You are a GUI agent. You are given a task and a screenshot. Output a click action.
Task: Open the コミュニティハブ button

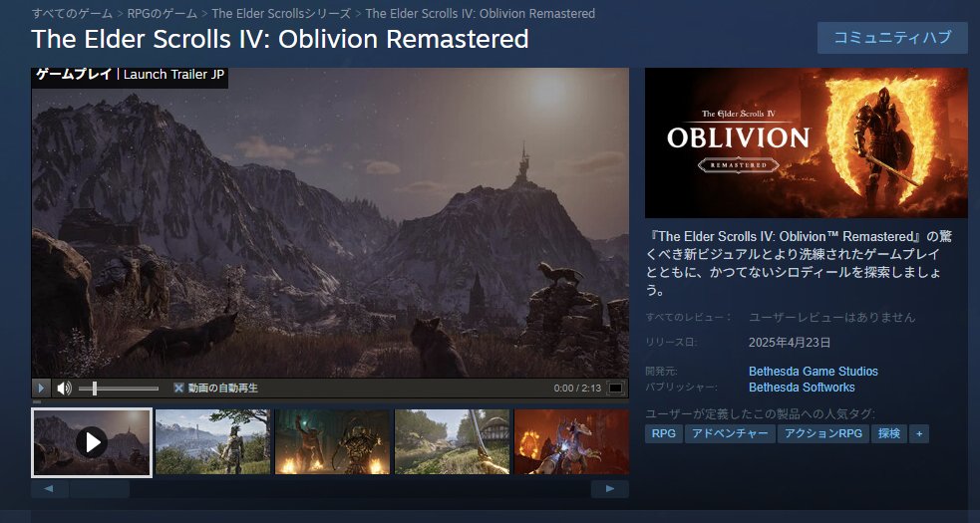pos(892,38)
